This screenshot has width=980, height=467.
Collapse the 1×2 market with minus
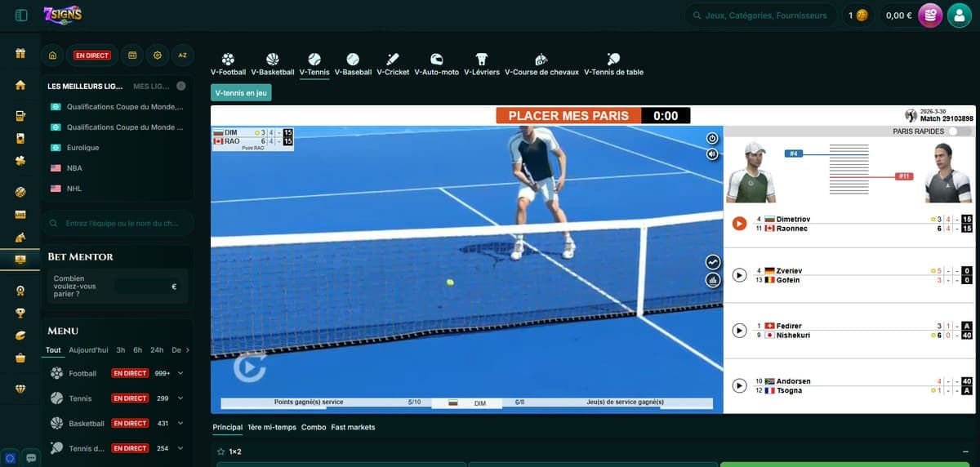tap(965, 451)
